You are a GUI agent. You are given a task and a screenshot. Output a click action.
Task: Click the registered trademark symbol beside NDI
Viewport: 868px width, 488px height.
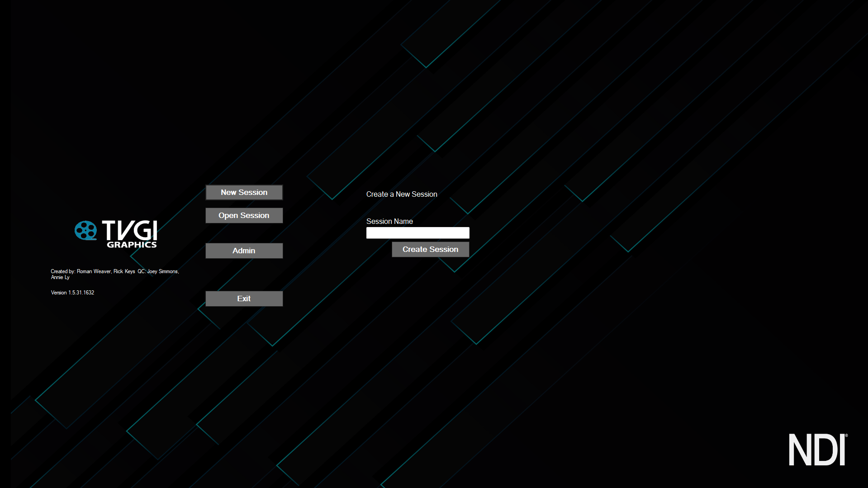coord(846,436)
